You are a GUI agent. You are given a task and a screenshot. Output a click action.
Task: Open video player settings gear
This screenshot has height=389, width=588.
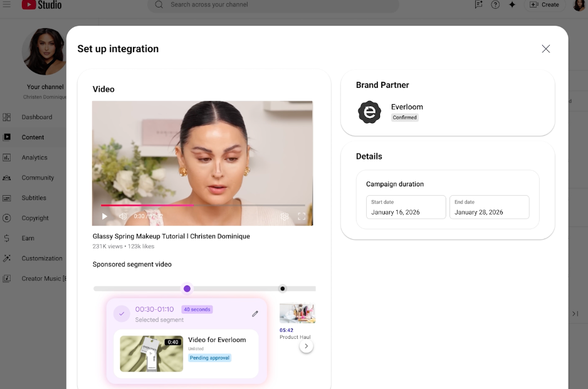tap(285, 216)
